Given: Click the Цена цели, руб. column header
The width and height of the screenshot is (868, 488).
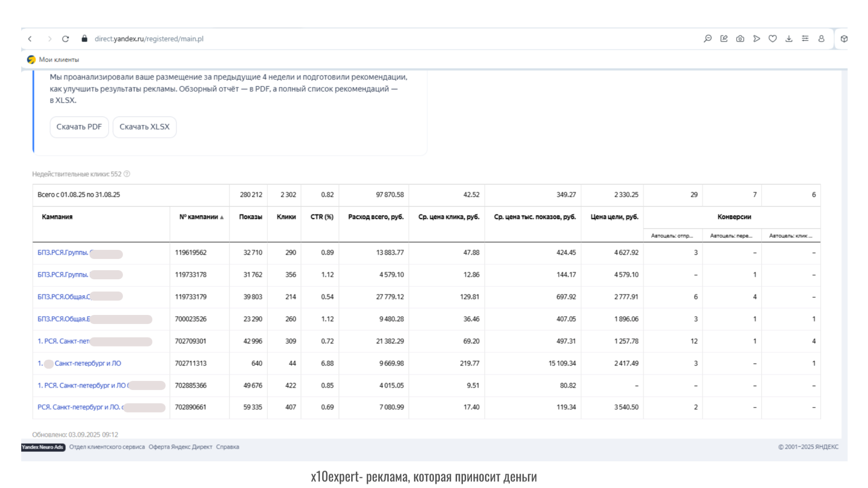Looking at the screenshot, I should click(614, 217).
